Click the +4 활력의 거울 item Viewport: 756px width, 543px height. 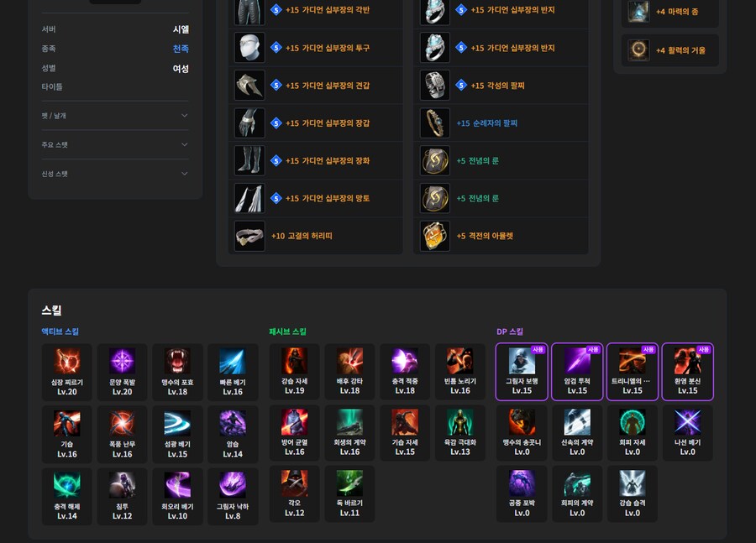pyautogui.click(x=670, y=50)
